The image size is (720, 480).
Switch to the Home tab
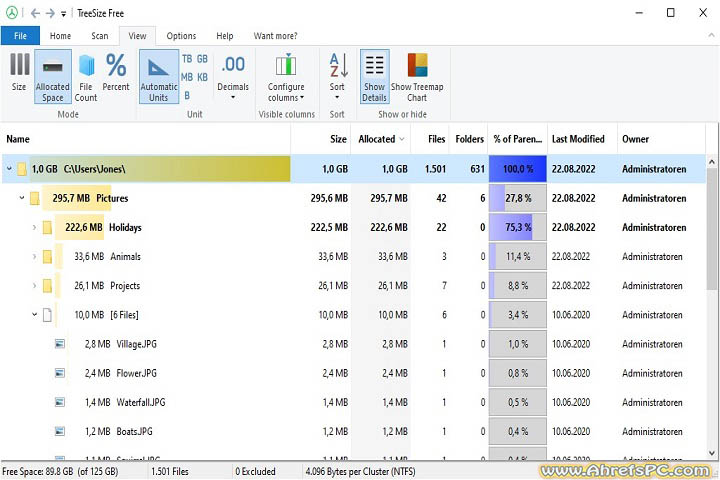(x=61, y=36)
